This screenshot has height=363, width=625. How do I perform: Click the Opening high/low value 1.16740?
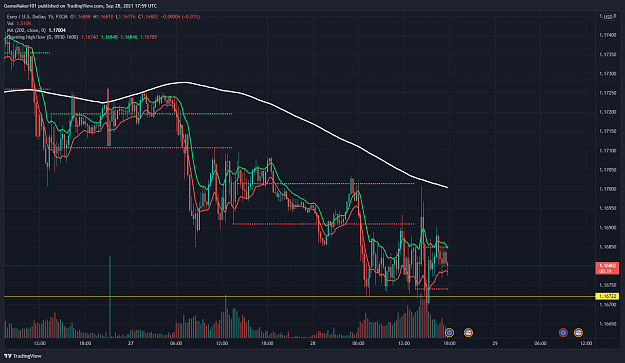pos(89,37)
